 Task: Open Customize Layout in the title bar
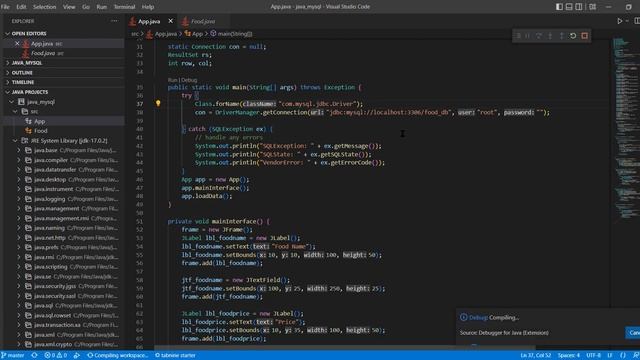(x=593, y=7)
